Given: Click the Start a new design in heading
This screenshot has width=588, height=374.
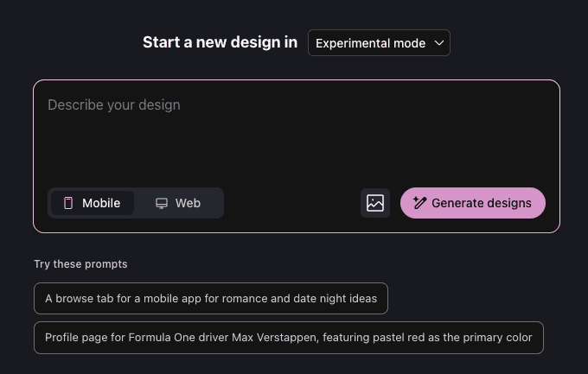Looking at the screenshot, I should coord(220,42).
